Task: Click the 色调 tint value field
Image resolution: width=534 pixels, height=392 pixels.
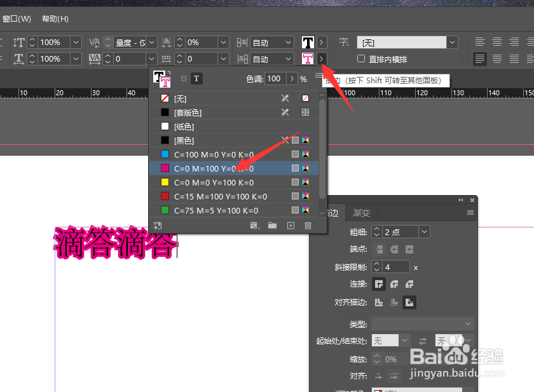Action: (275, 79)
